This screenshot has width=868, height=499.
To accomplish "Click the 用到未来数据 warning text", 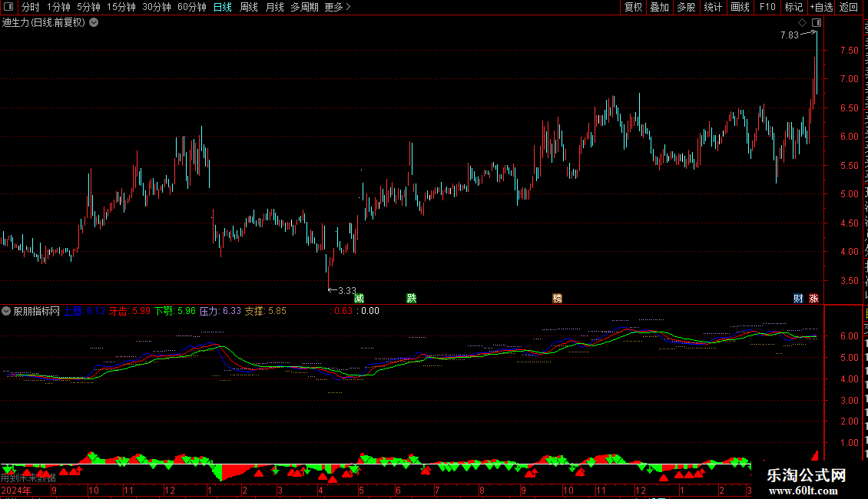I will tap(28, 478).
